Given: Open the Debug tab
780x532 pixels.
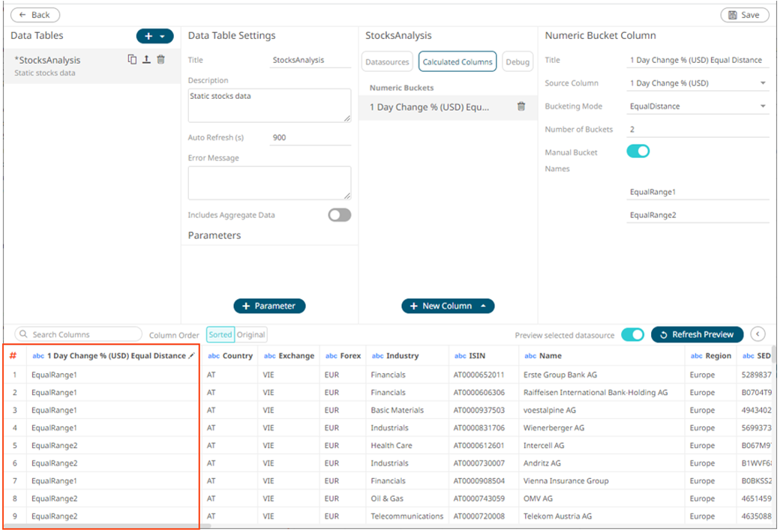Looking at the screenshot, I should (x=517, y=61).
